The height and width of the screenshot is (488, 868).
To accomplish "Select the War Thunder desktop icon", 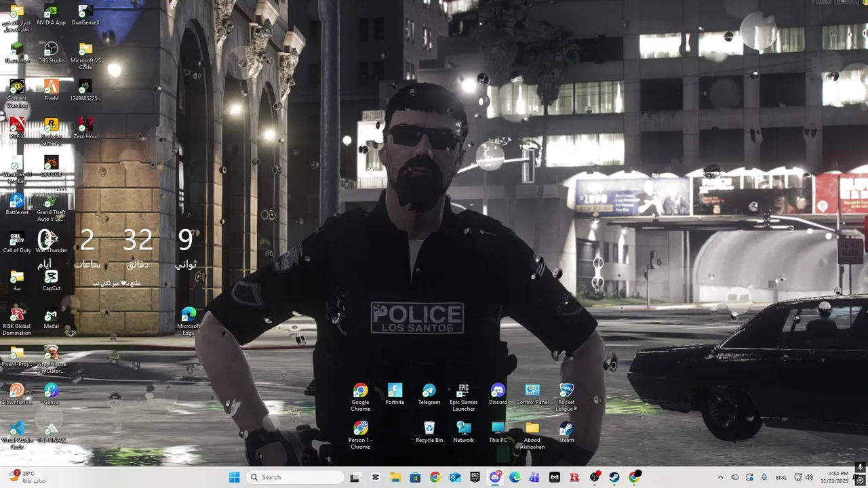I will (x=52, y=243).
